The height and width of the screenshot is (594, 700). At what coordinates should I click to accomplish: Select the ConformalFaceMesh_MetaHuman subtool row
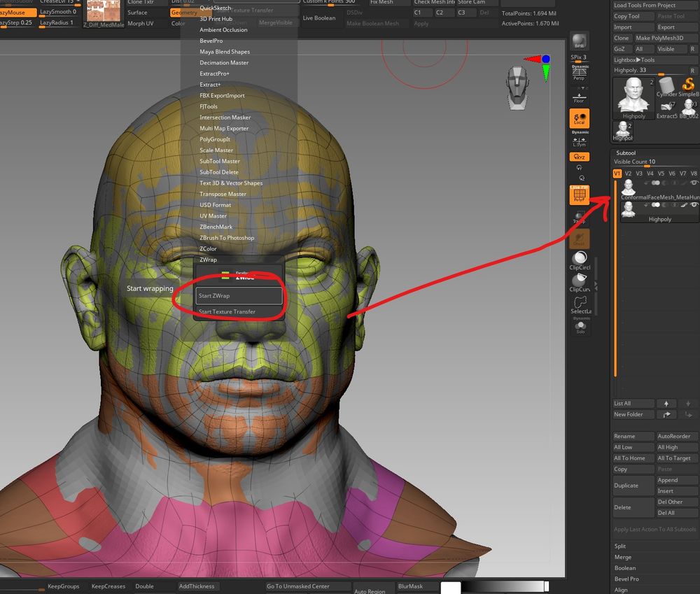pyautogui.click(x=659, y=190)
